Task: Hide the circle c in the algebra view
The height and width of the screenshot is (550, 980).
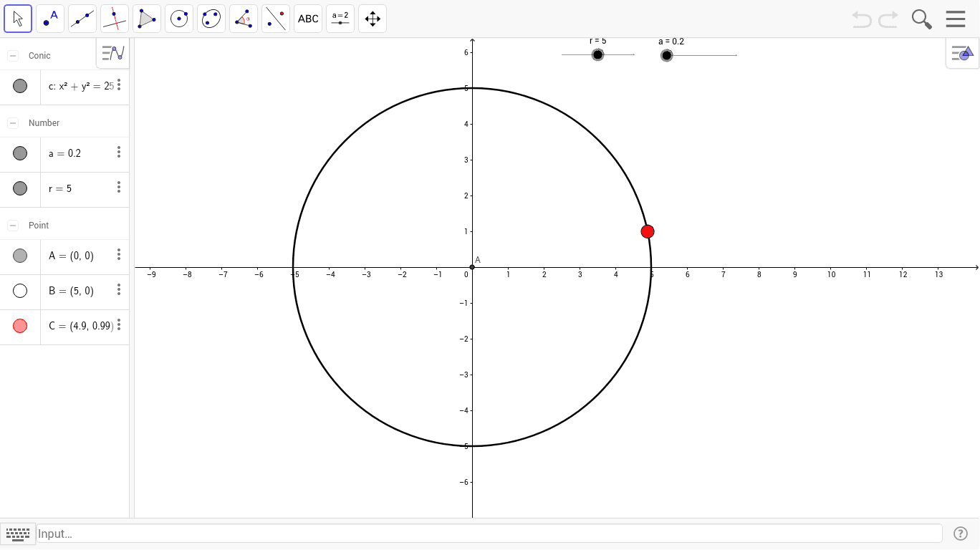Action: tap(19, 86)
